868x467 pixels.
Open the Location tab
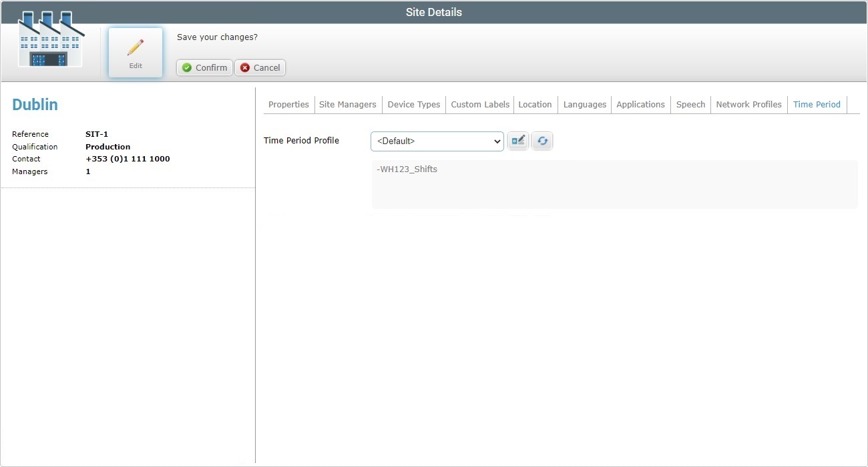click(535, 104)
